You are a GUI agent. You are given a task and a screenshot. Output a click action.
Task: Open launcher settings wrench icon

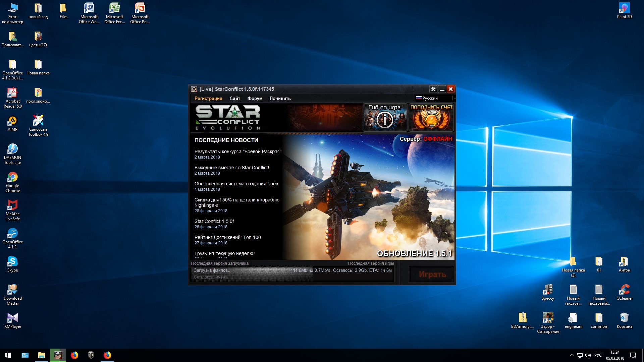click(433, 89)
